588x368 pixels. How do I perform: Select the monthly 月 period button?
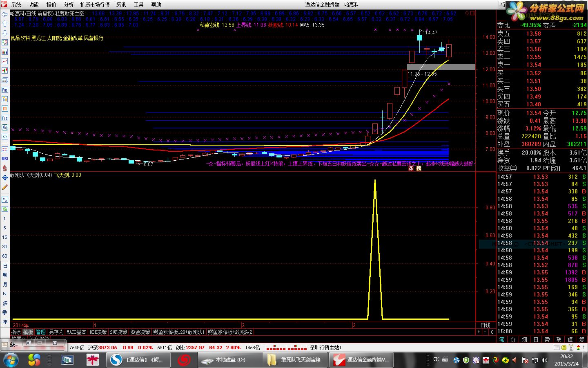[4, 285]
